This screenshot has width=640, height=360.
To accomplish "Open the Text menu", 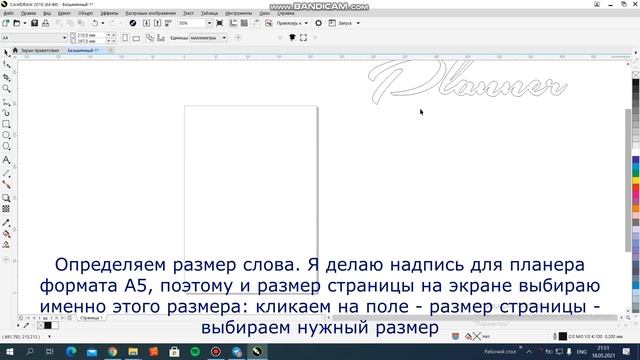I will [x=188, y=13].
